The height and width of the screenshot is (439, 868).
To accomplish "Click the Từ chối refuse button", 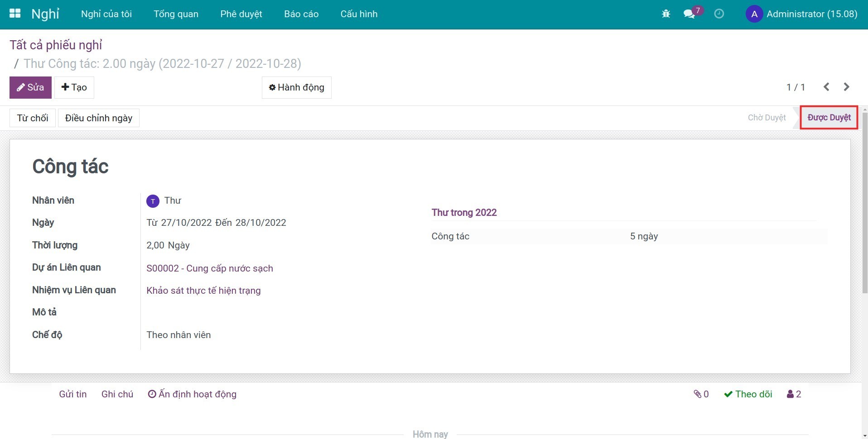I will click(x=33, y=118).
